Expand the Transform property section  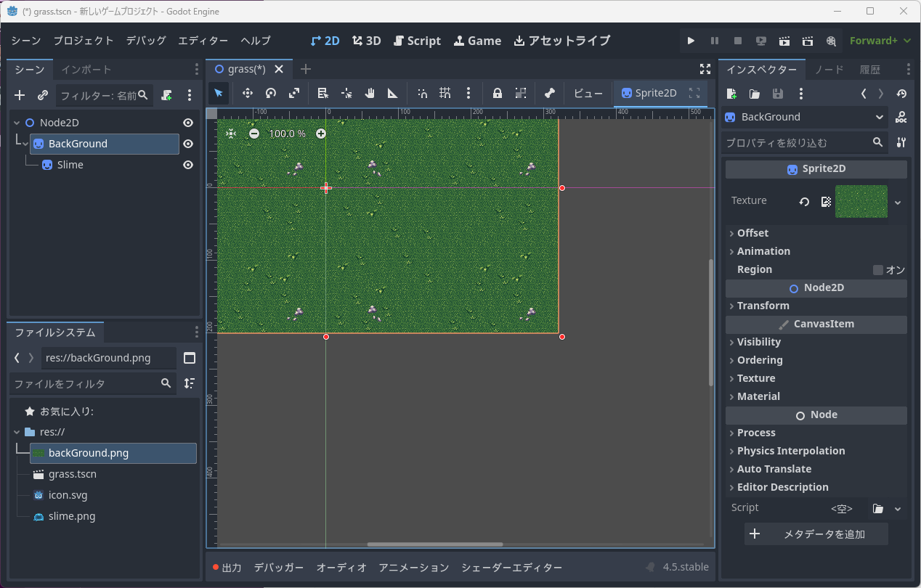(763, 306)
